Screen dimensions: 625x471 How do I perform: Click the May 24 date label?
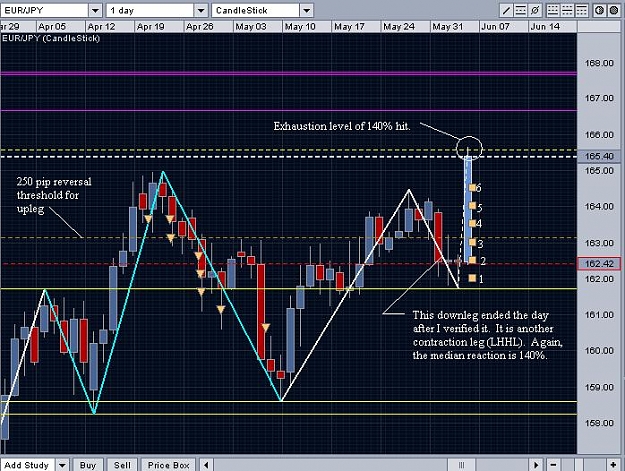[399, 27]
